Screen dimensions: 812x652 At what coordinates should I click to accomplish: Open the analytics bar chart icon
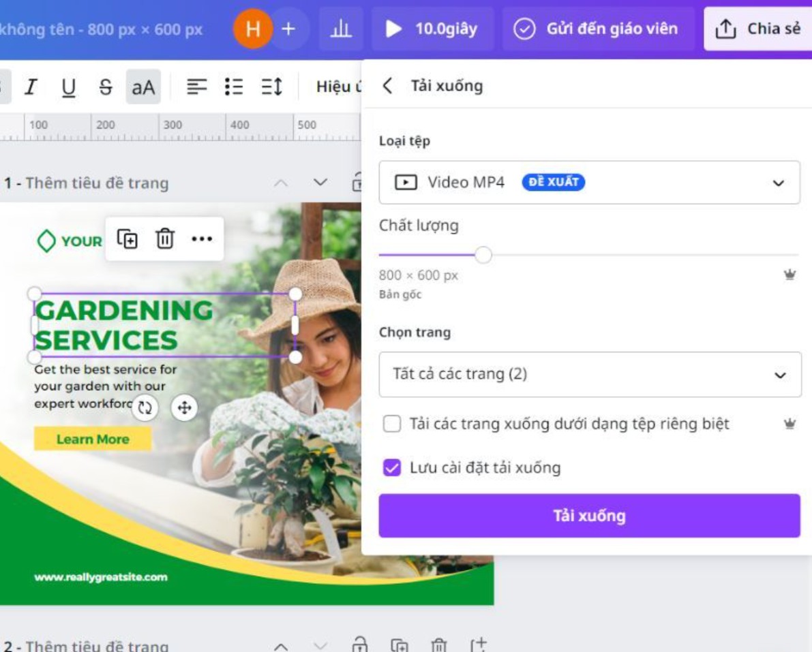pyautogui.click(x=341, y=29)
